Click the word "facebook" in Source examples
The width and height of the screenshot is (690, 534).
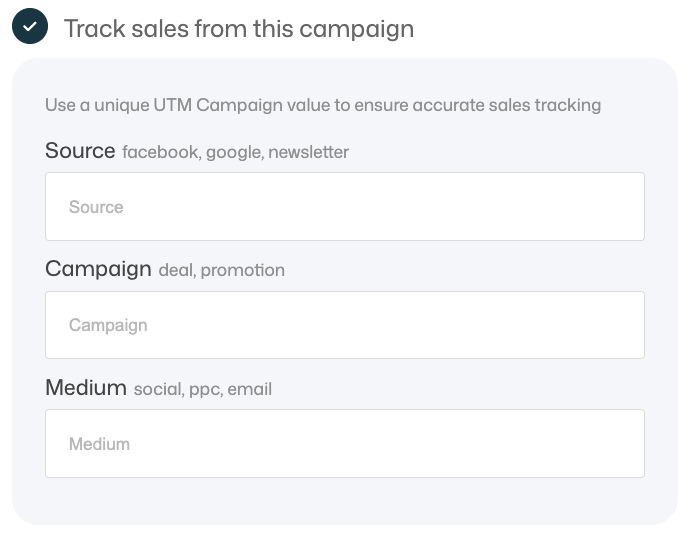pyautogui.click(x=159, y=153)
